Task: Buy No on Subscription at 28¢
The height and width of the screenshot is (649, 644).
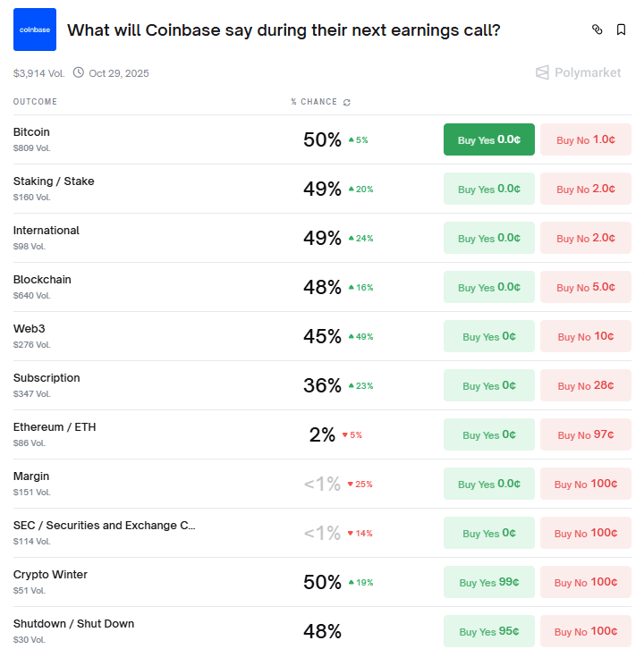Action: click(585, 385)
